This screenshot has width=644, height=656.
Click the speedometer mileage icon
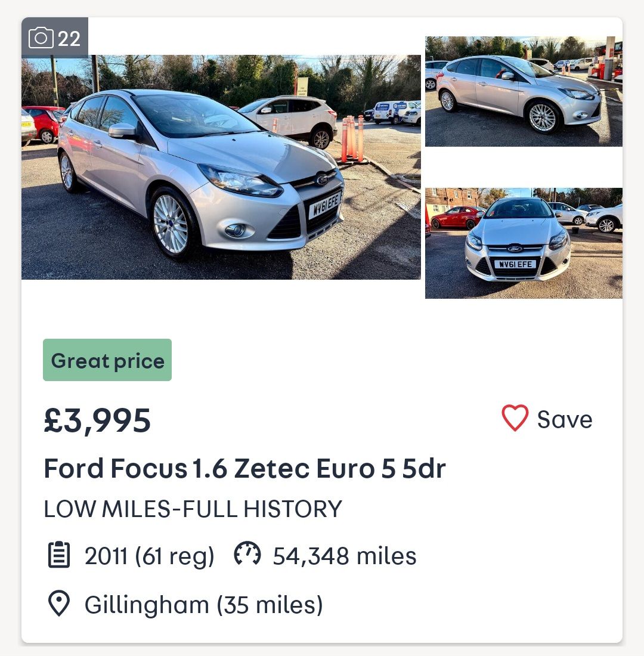(247, 555)
